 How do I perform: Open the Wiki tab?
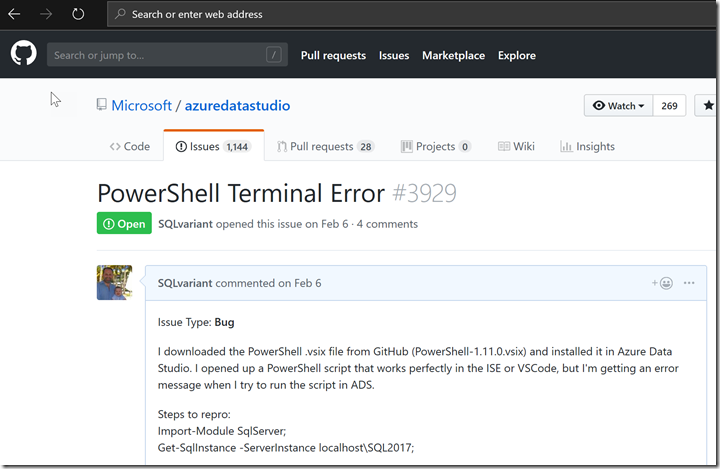click(x=516, y=146)
